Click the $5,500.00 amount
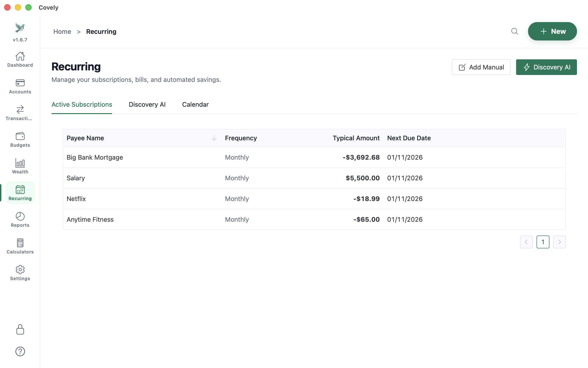588x368 pixels. (362, 178)
